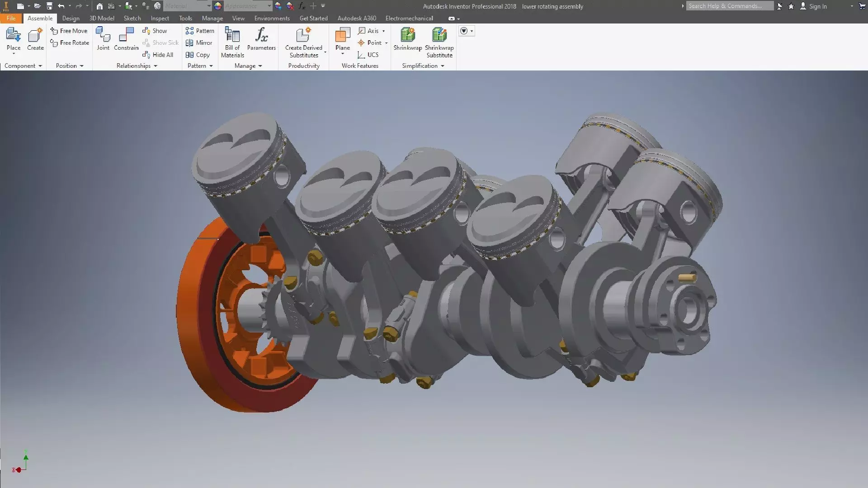Toggle the Free Rotate tool
Screen dimensions: 868x488
70,42
